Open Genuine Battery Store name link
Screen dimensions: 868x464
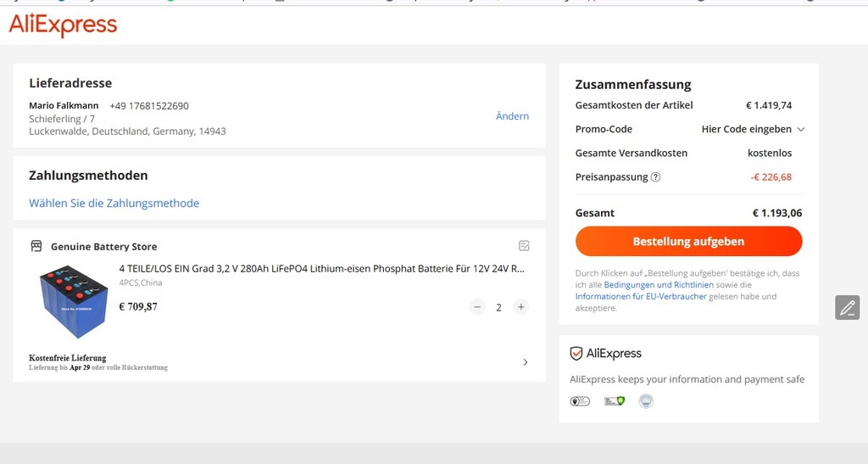[104, 247]
